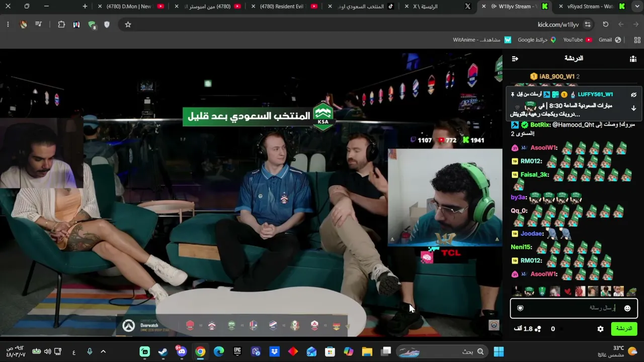This screenshot has width=644, height=362.
Task: Open Steam from the taskbar
Action: tap(163, 351)
